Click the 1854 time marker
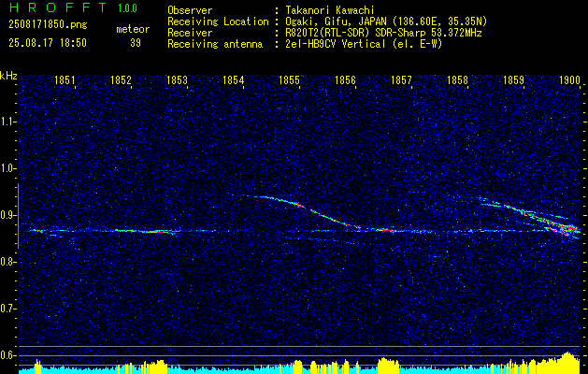The width and height of the screenshot is (588, 374). point(233,79)
